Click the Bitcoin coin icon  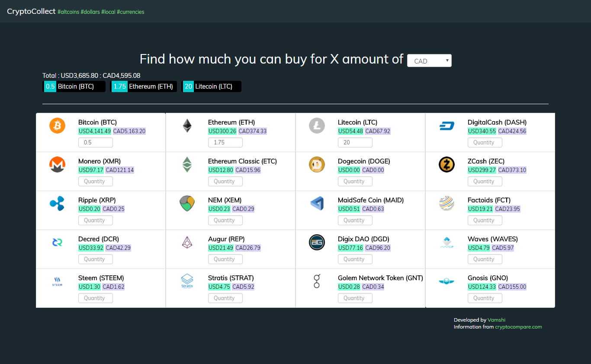pyautogui.click(x=57, y=125)
